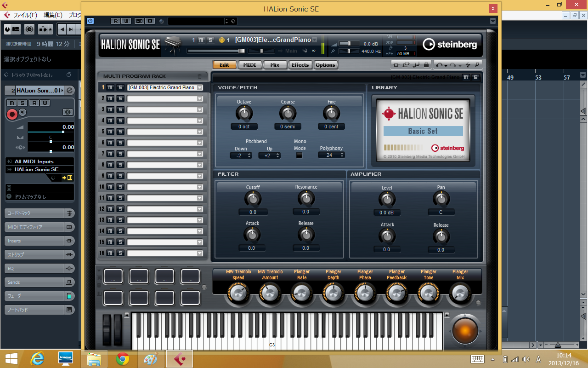Open the slot 5 program dropdown
This screenshot has height=368, width=588.
[x=200, y=132]
